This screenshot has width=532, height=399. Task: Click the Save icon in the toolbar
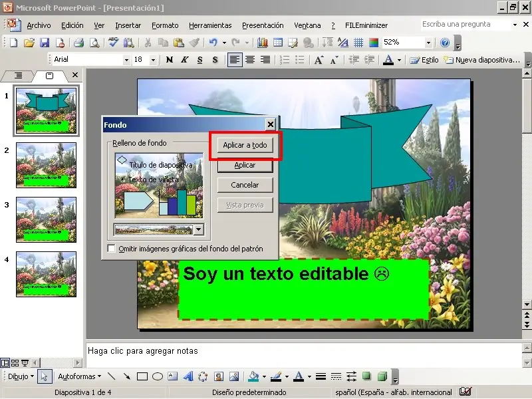pyautogui.click(x=45, y=43)
